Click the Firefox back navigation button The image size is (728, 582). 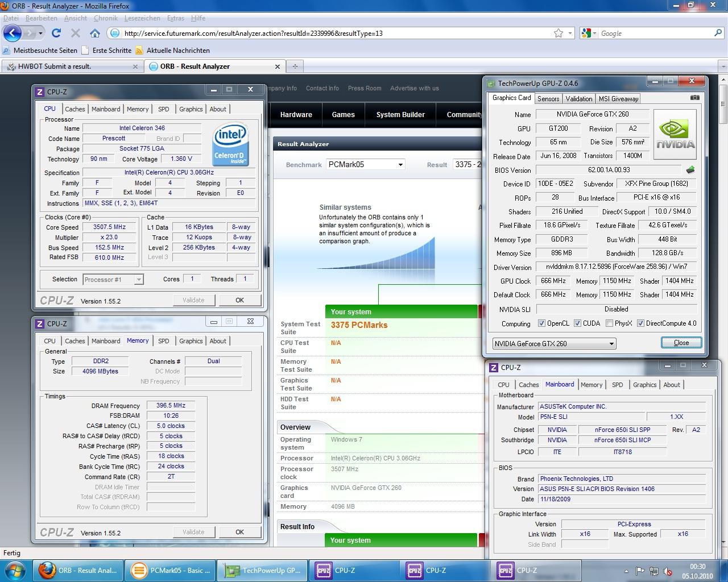tap(13, 33)
